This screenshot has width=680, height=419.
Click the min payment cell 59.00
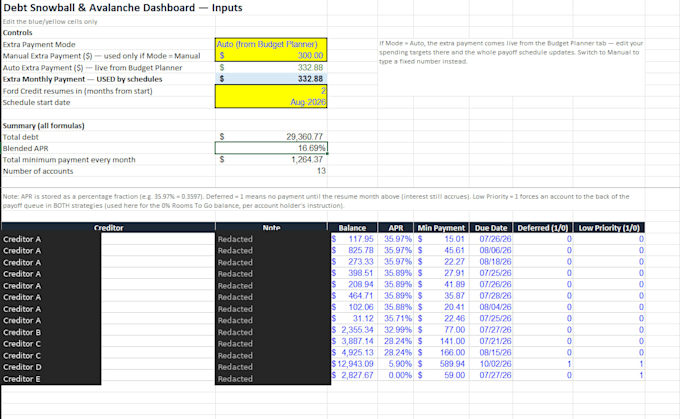pos(441,375)
